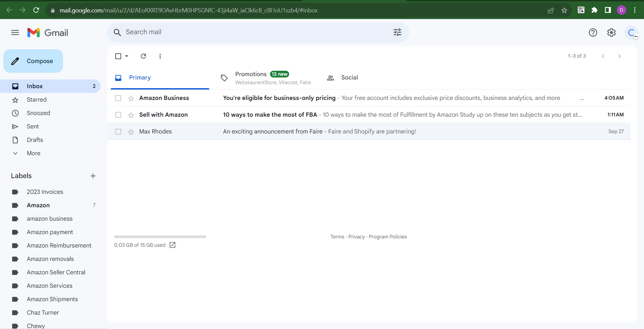Click the Gmail logo
Screen dimensions: 644x329
point(48,33)
